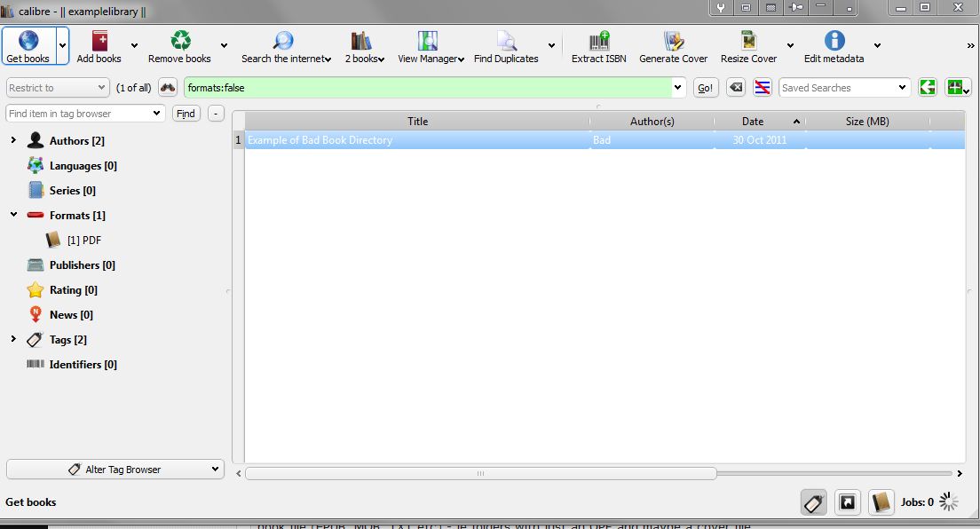This screenshot has height=529, width=980.
Task: Open the View Manager icon
Action: click(x=428, y=41)
